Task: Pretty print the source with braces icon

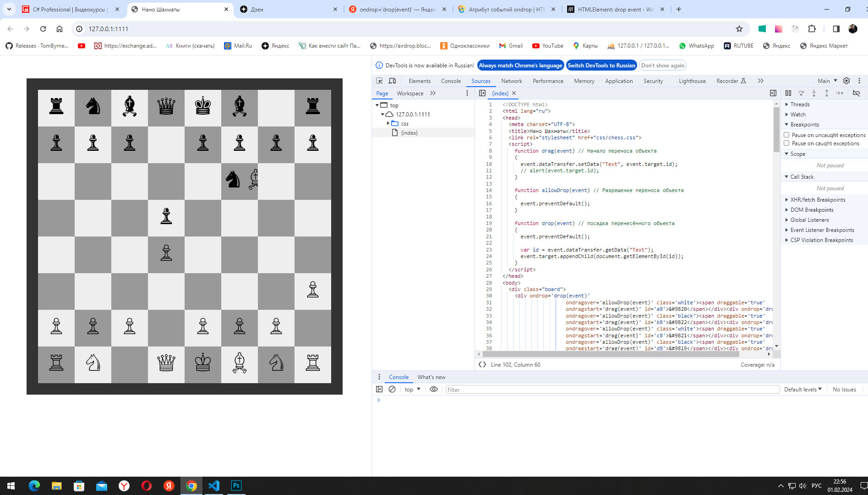Action: pyautogui.click(x=482, y=364)
